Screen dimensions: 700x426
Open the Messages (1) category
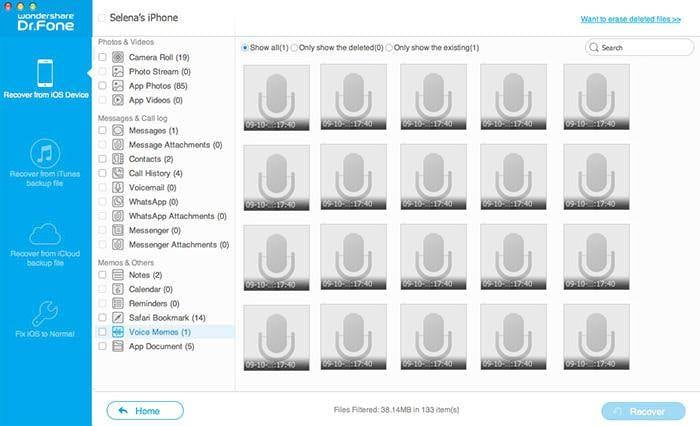pyautogui.click(x=153, y=130)
